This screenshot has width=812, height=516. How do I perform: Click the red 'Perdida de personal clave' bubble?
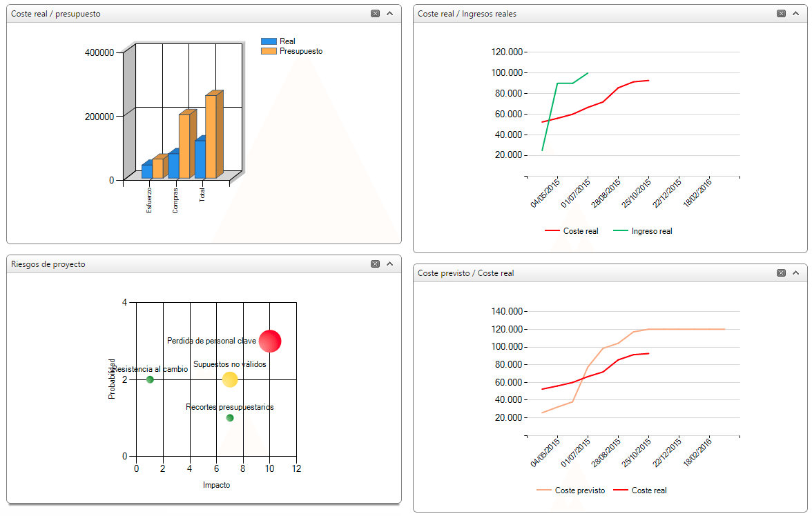coord(270,341)
